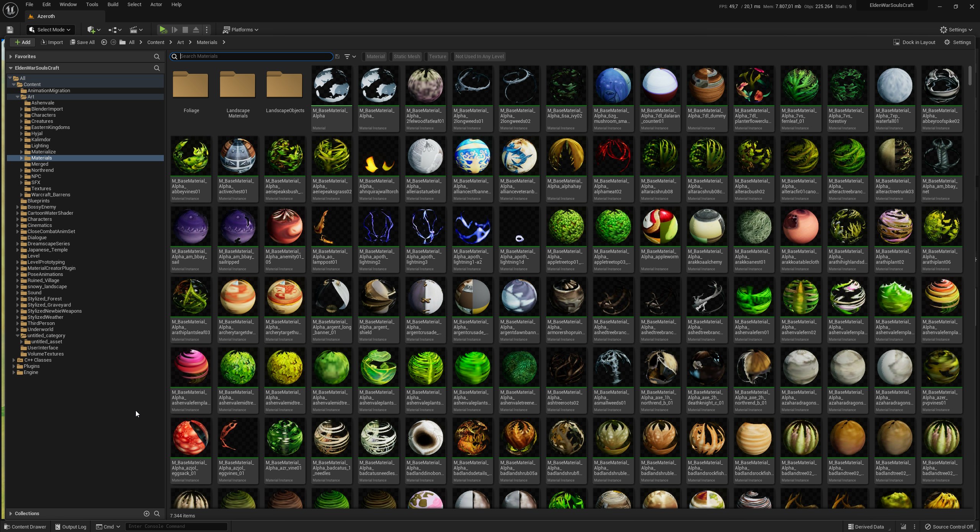Search inside Favorites magnifier icon

[x=157, y=57]
